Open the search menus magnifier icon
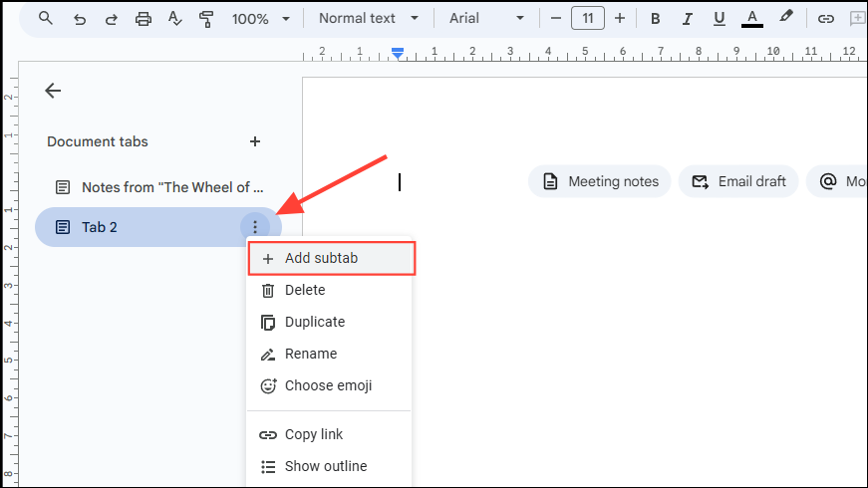This screenshot has width=868, height=488. tap(46, 18)
